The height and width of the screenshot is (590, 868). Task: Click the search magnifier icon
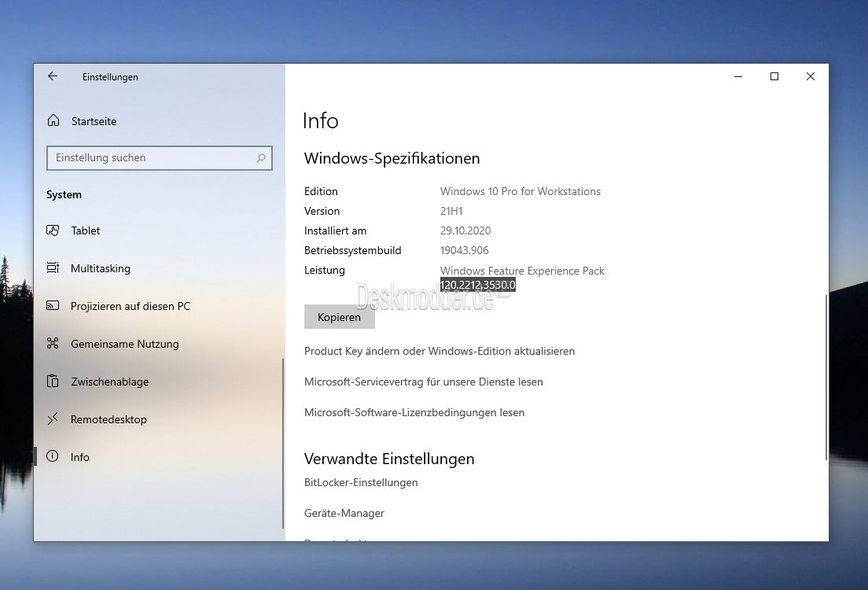coord(261,158)
